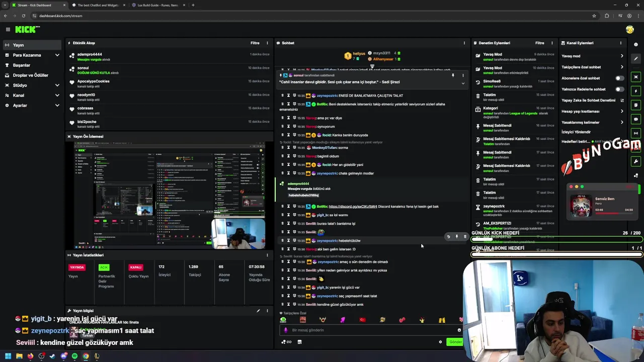Open the shop icon below message box
Viewport: 644px width, 362px height.
click(299, 342)
